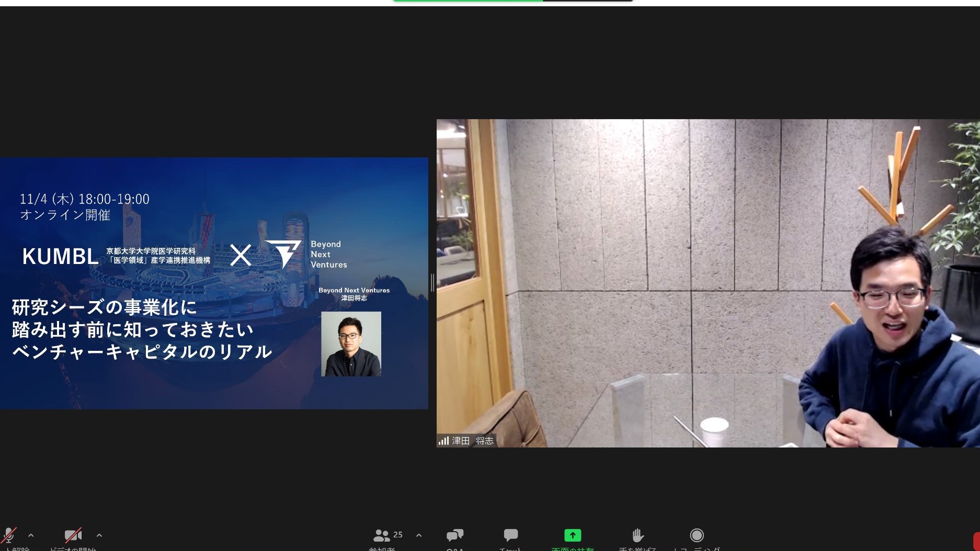Viewport: 980px width, 551px height.
Task: Click the divider handle between slide and video
Action: (432, 283)
